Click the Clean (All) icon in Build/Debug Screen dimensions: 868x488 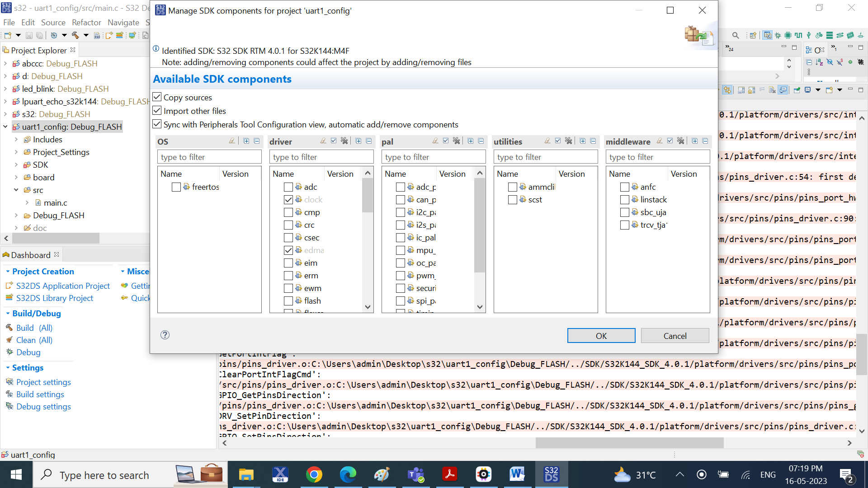(x=10, y=340)
